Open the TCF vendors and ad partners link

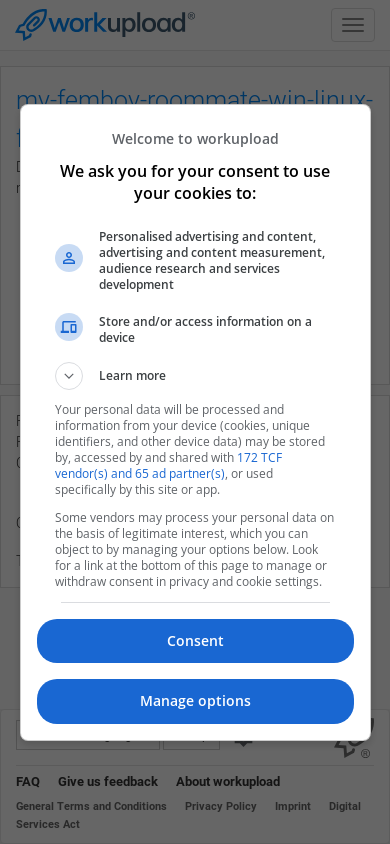pyautogui.click(x=168, y=466)
